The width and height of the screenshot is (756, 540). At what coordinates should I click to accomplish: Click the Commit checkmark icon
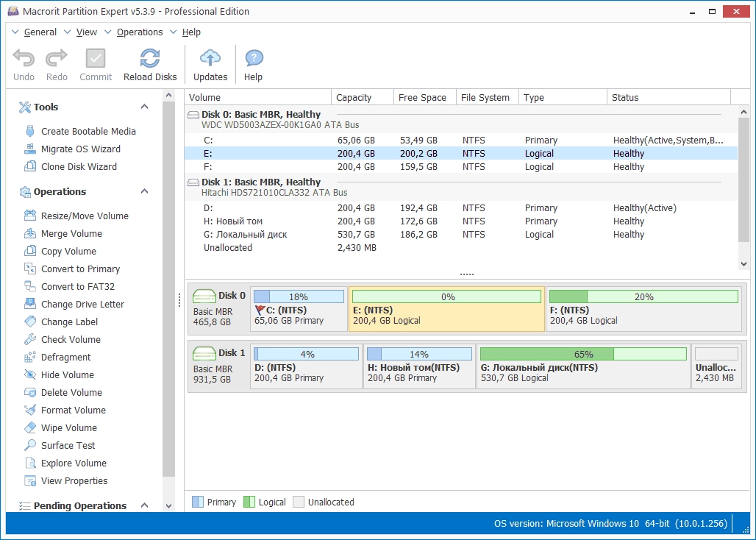(96, 58)
